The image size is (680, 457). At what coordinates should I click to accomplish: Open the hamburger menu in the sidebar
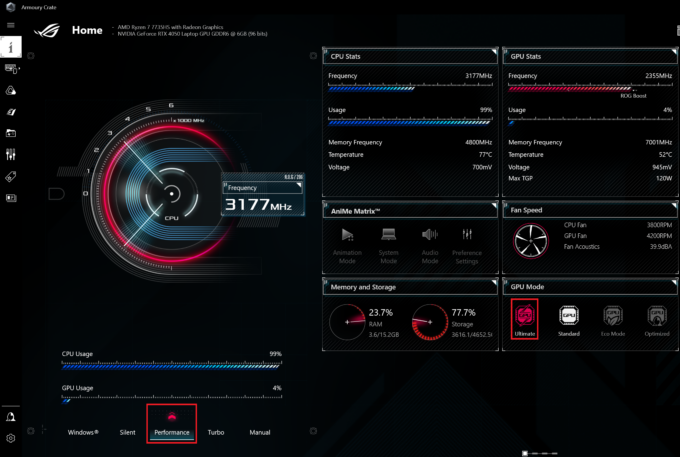point(11,24)
